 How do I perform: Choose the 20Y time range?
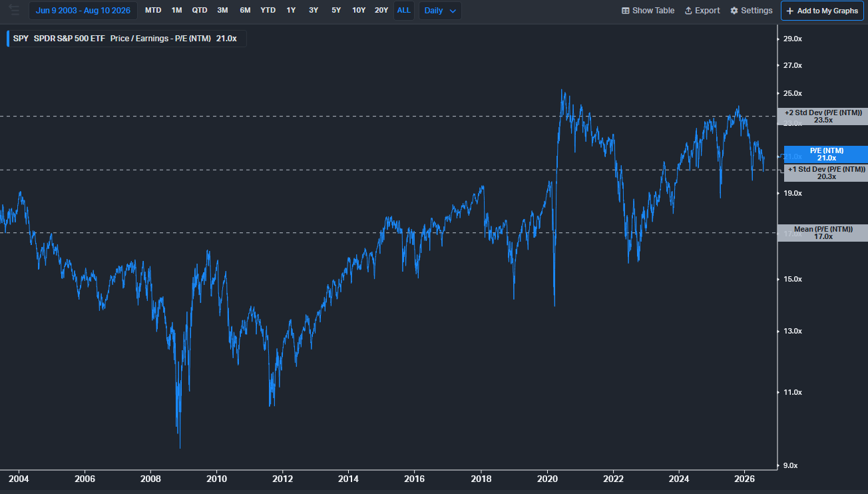click(x=381, y=11)
